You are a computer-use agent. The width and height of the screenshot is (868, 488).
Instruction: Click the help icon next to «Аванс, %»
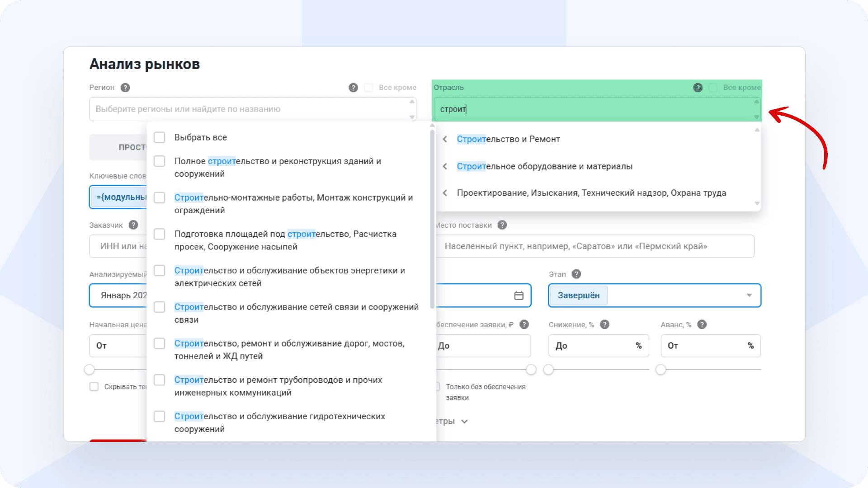[702, 324]
